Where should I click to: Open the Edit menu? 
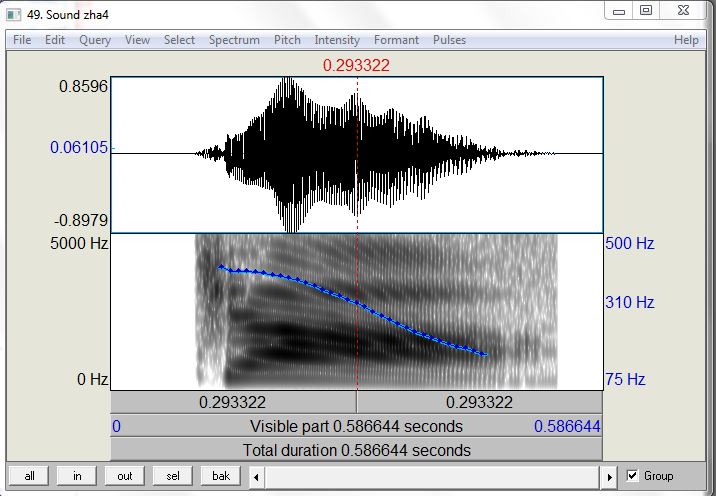tap(55, 40)
